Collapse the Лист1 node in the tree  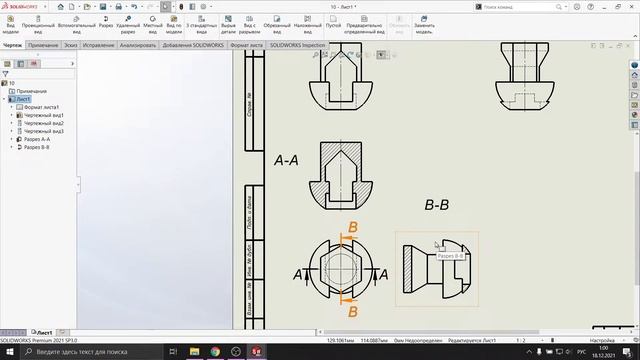(x=4, y=99)
